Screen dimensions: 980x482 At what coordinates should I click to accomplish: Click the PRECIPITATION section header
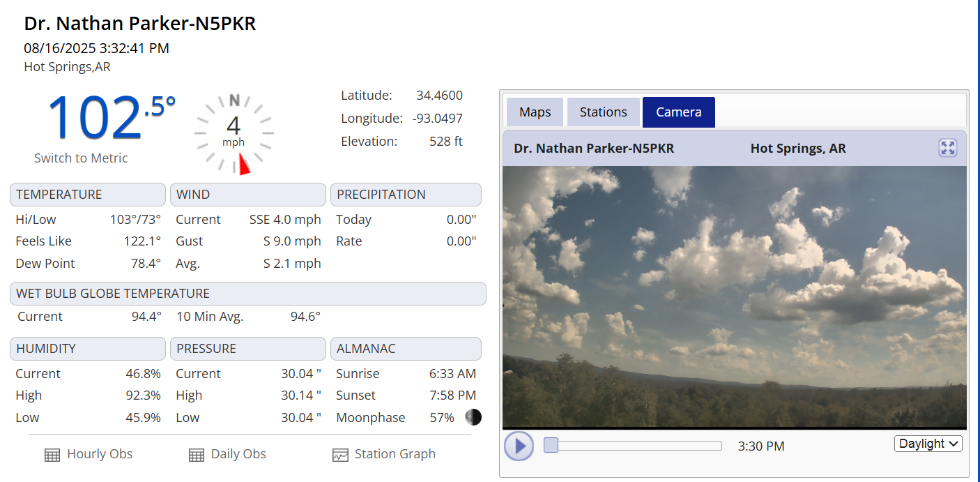(406, 195)
